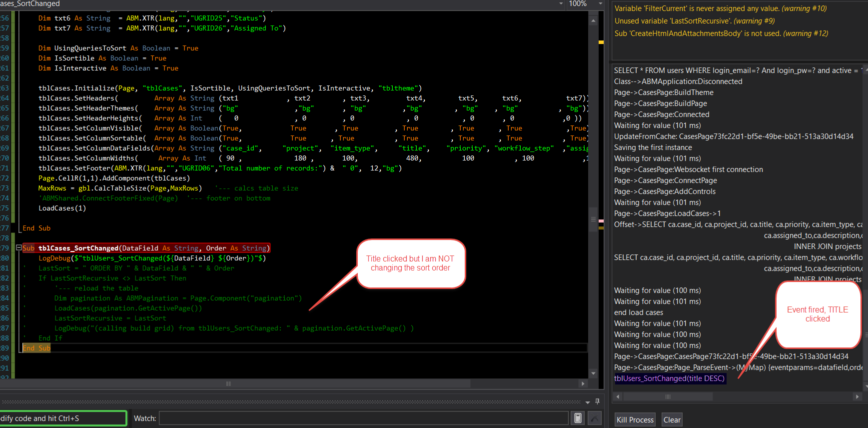
Task: Click the up-arrow button right of the Watch field
Action: 595,418
